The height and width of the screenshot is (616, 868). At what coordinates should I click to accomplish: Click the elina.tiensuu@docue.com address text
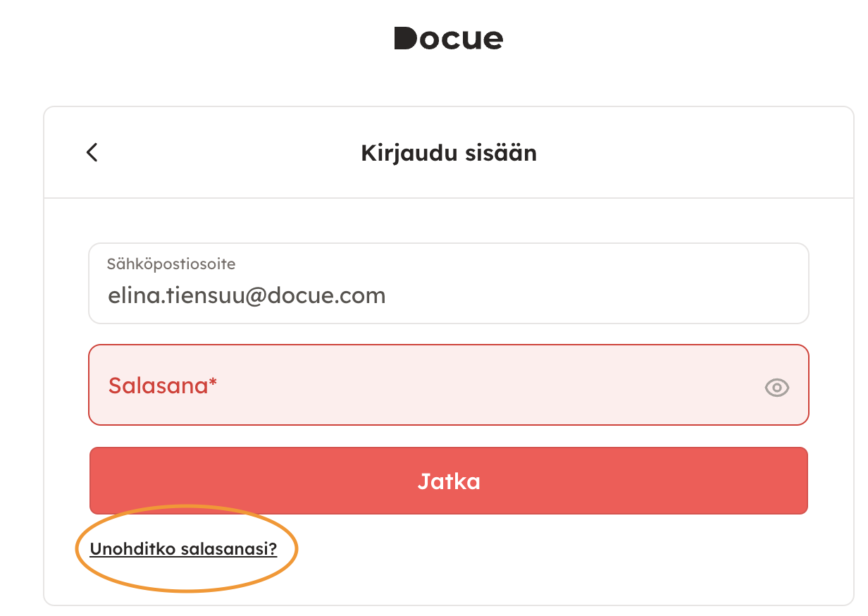click(247, 295)
